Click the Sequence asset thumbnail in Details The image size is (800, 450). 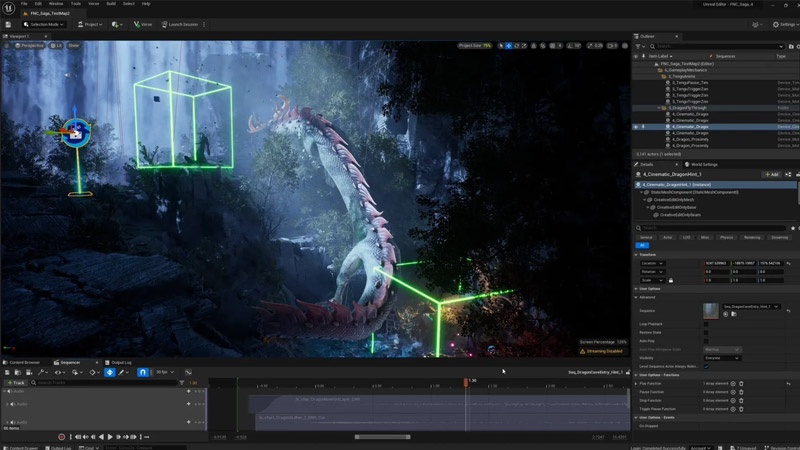(710, 310)
